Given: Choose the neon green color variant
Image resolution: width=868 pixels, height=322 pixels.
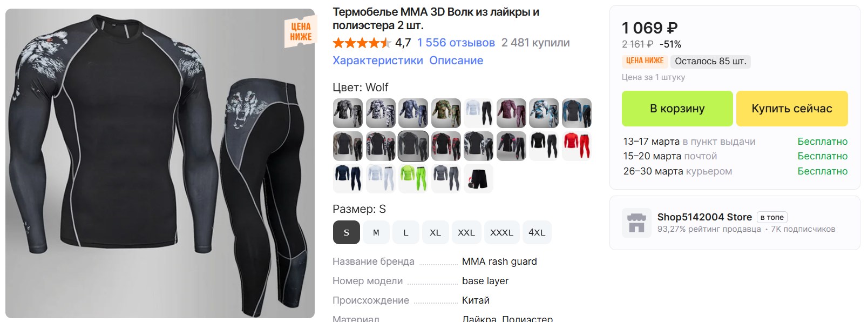Looking at the screenshot, I should (413, 178).
